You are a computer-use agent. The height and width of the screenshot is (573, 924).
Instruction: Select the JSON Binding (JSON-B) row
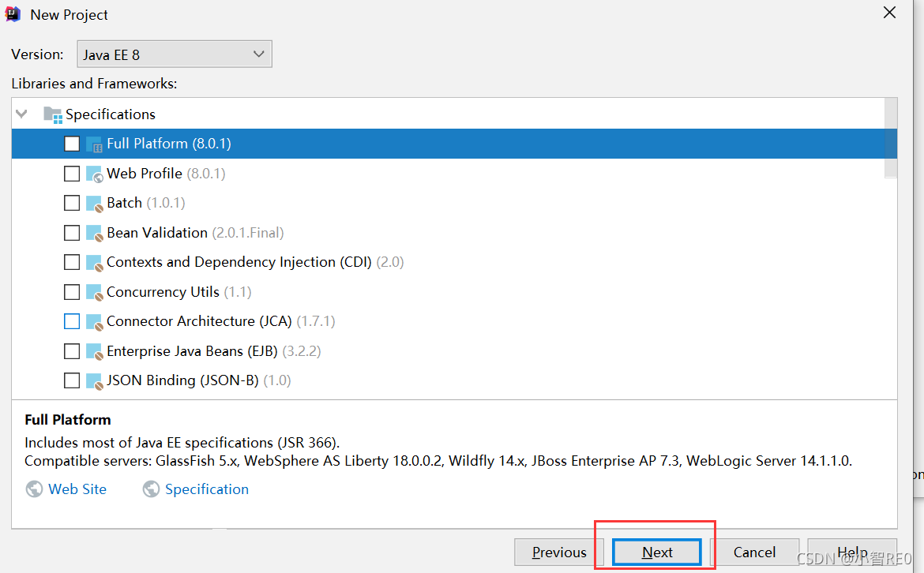(454, 381)
